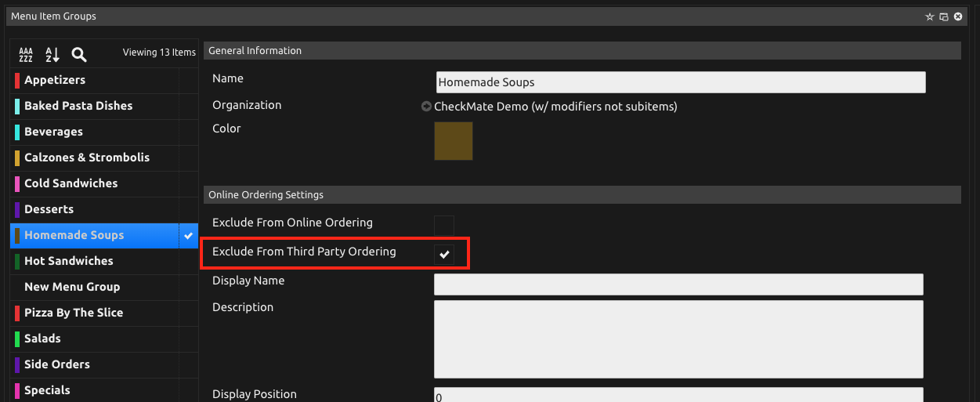Toggle the A-Z alphabetical sort icon
This screenshot has height=402, width=980.
coord(52,54)
